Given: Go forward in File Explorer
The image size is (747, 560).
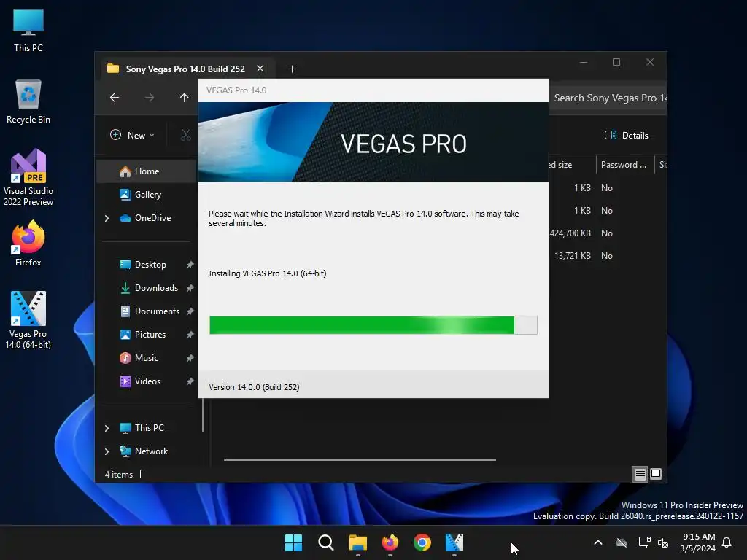Looking at the screenshot, I should (x=150, y=98).
